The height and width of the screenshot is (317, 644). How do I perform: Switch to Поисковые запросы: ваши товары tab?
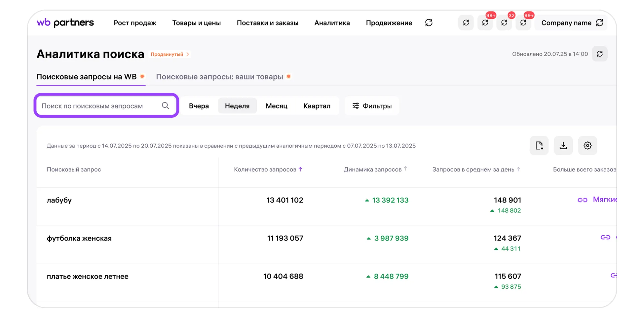point(219,77)
